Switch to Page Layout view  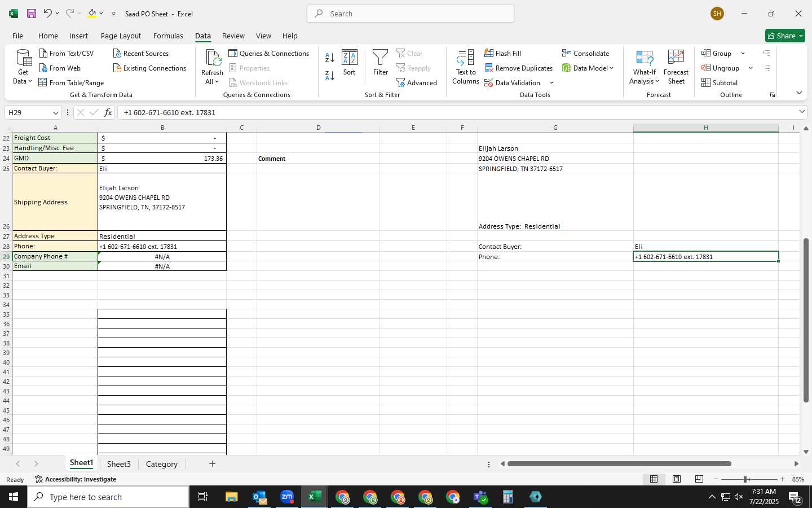click(x=677, y=479)
